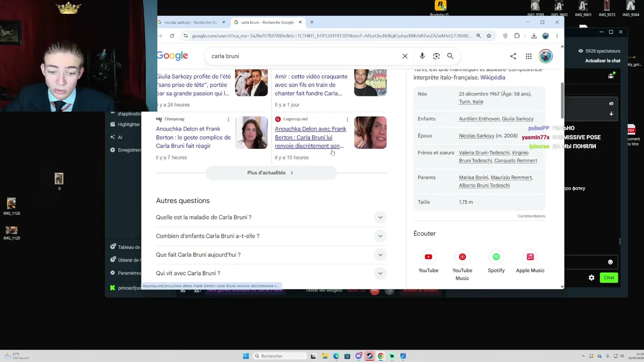Click the Google page vertical scrollbar

(562, 101)
